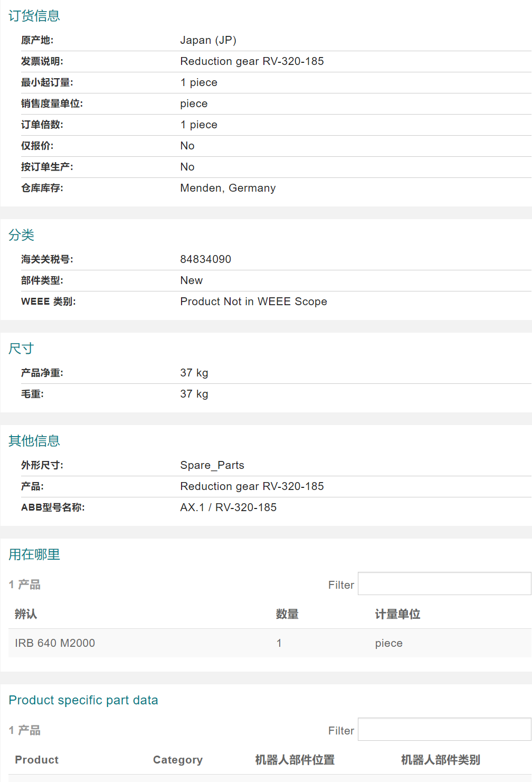Screen dimensions: 532x782
Task: Collapse the 订货信息 section heading
Action: [x=34, y=16]
